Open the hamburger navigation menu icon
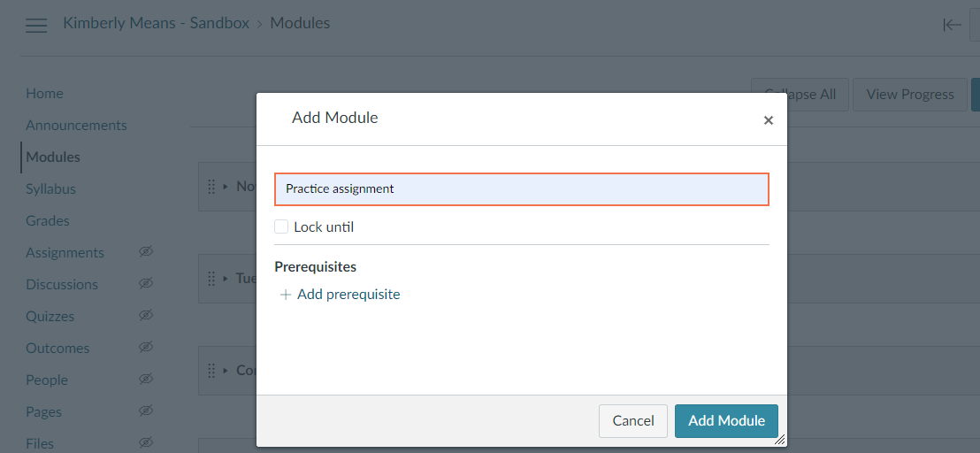This screenshot has height=453, width=980. tap(36, 25)
